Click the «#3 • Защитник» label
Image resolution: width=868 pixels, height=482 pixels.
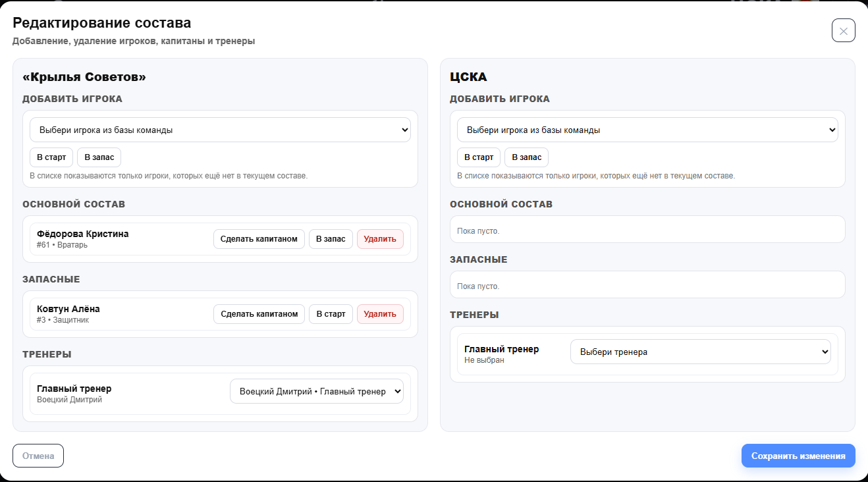[x=63, y=320]
